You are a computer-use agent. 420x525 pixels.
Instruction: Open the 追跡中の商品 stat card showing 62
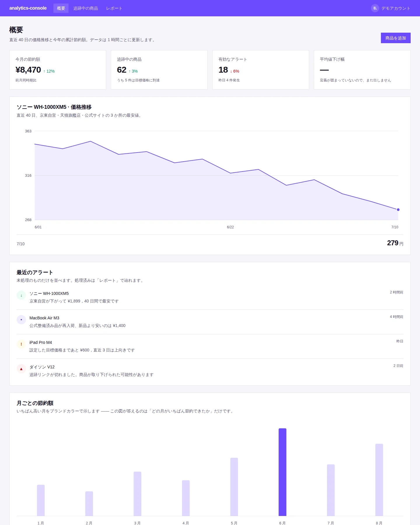(x=159, y=70)
